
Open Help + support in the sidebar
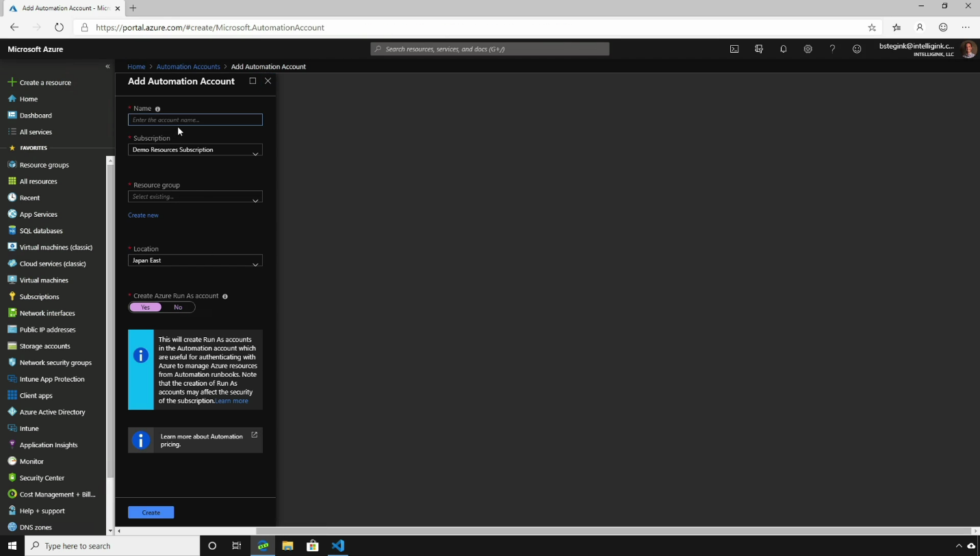pyautogui.click(x=42, y=511)
